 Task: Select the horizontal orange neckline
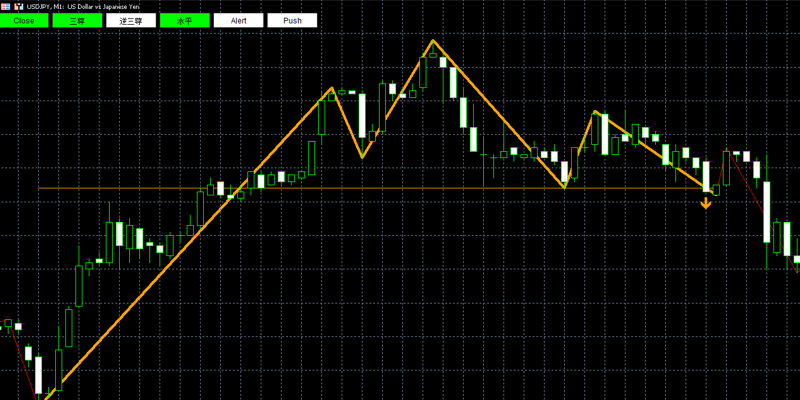coord(372,189)
